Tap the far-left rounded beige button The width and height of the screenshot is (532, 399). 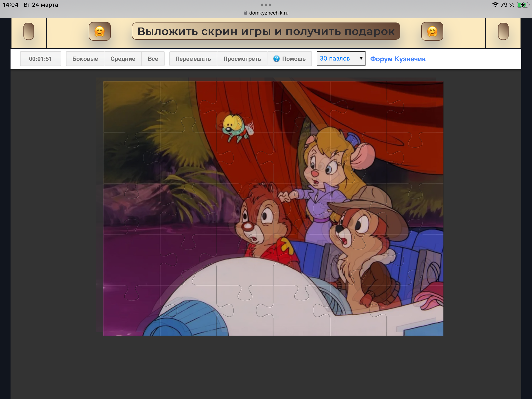click(29, 31)
